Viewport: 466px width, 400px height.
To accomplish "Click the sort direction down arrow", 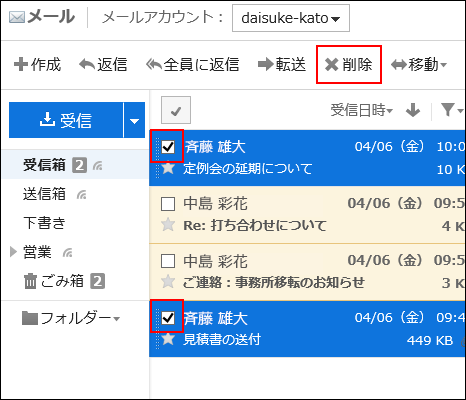I will [x=413, y=110].
